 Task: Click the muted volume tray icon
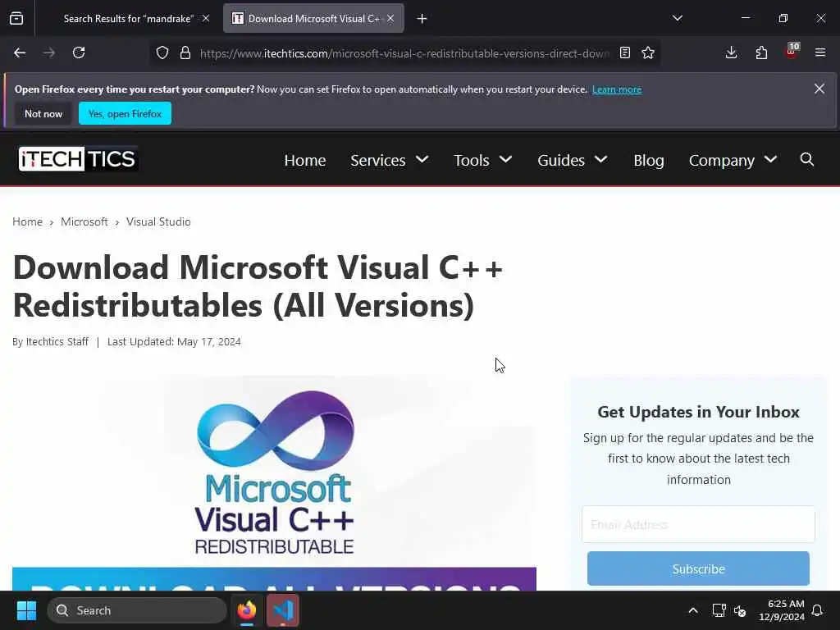(x=740, y=610)
